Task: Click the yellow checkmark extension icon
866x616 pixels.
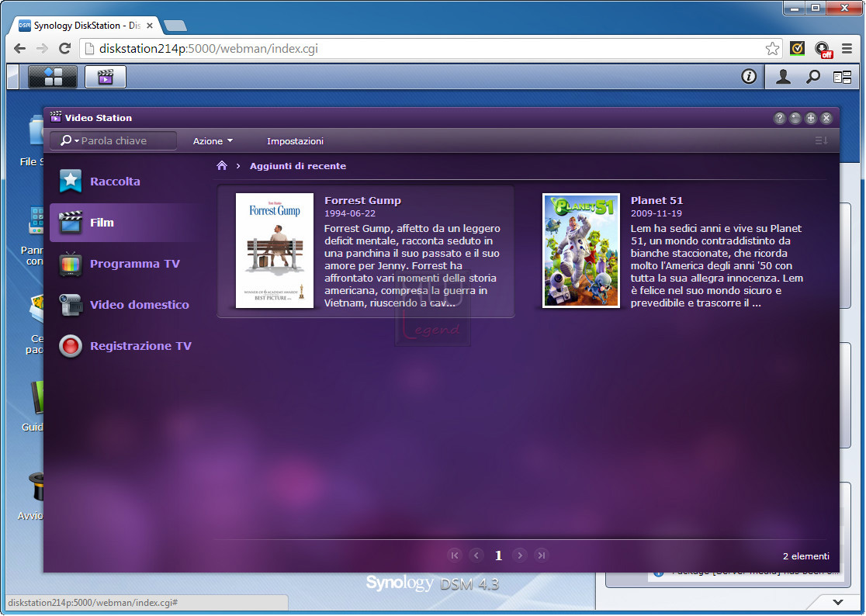Action: (797, 49)
